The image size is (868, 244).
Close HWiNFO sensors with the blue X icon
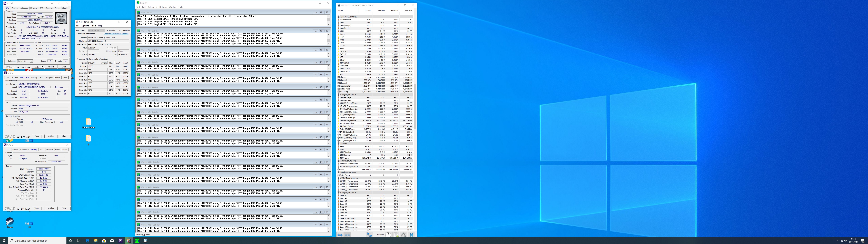[x=411, y=235]
